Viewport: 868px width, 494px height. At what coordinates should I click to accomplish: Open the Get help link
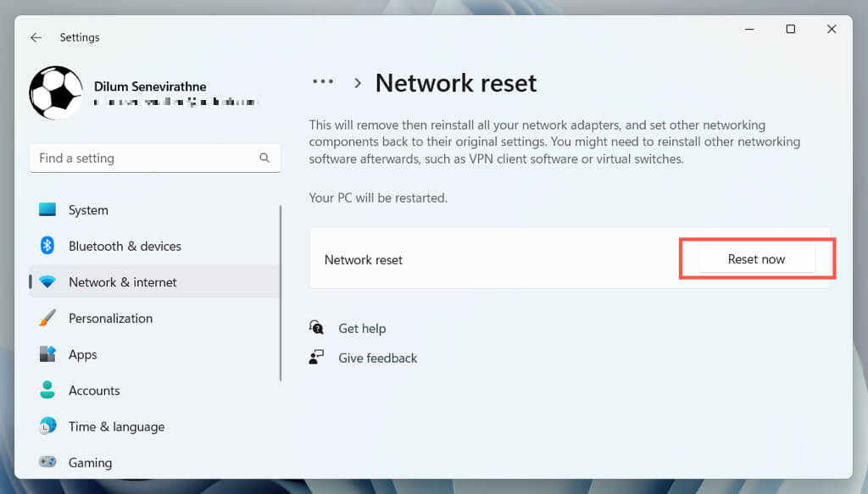[x=362, y=328]
